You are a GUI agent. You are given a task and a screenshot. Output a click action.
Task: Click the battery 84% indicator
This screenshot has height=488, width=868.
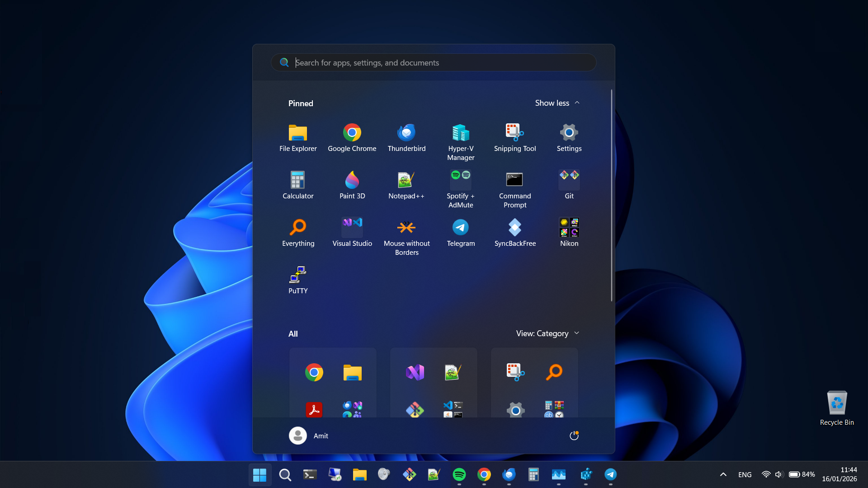coord(802,474)
